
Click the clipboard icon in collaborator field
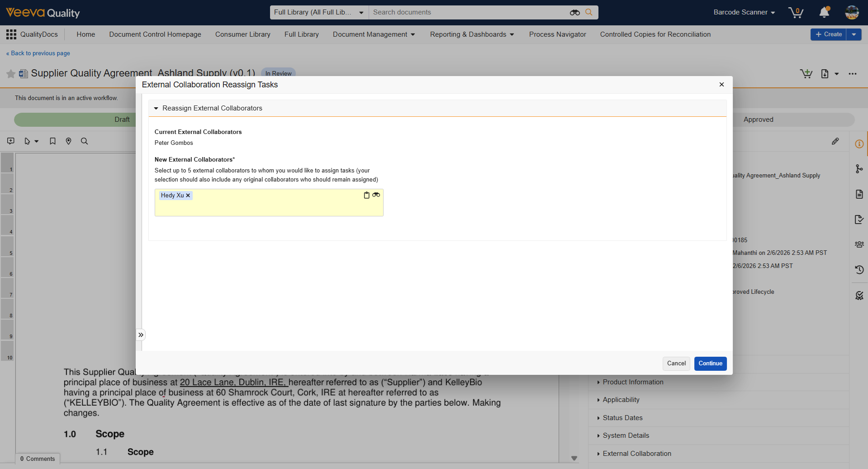point(366,195)
